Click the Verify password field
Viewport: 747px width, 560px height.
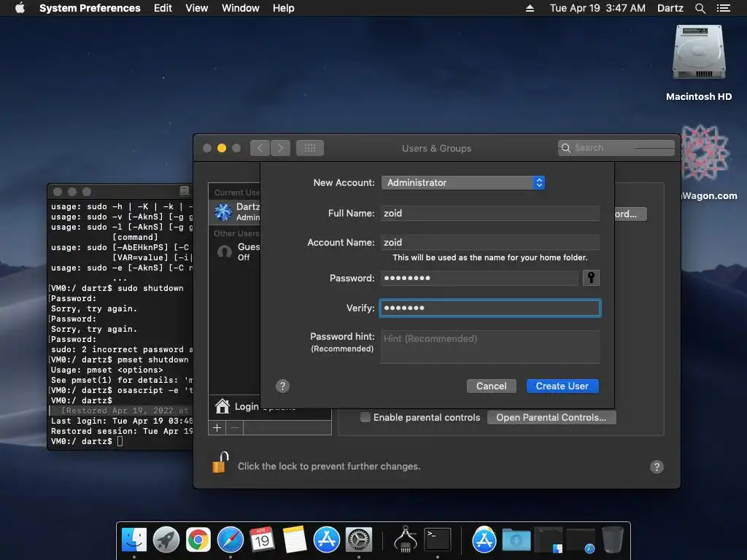[x=489, y=308]
